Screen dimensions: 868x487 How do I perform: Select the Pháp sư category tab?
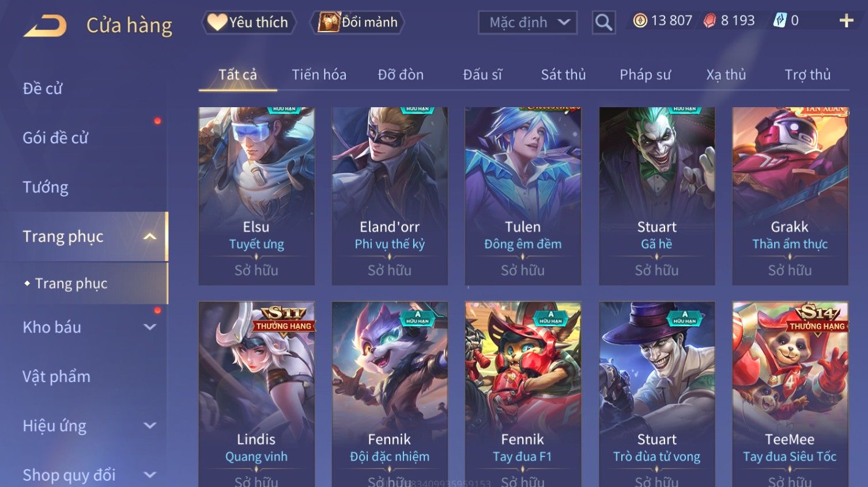pyautogui.click(x=645, y=75)
